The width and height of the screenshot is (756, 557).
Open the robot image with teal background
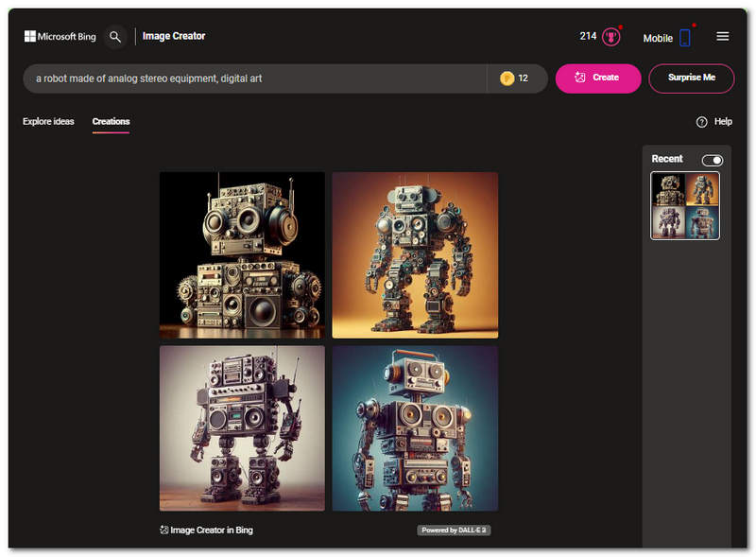(x=415, y=427)
